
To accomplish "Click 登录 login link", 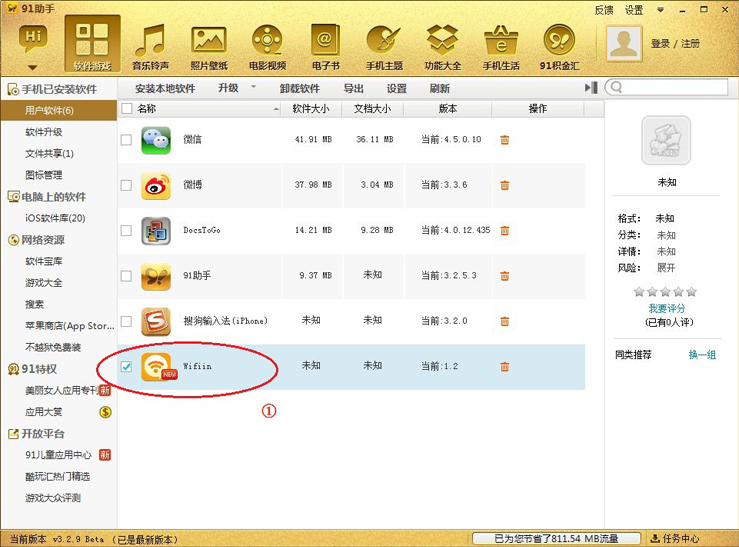I will click(660, 44).
